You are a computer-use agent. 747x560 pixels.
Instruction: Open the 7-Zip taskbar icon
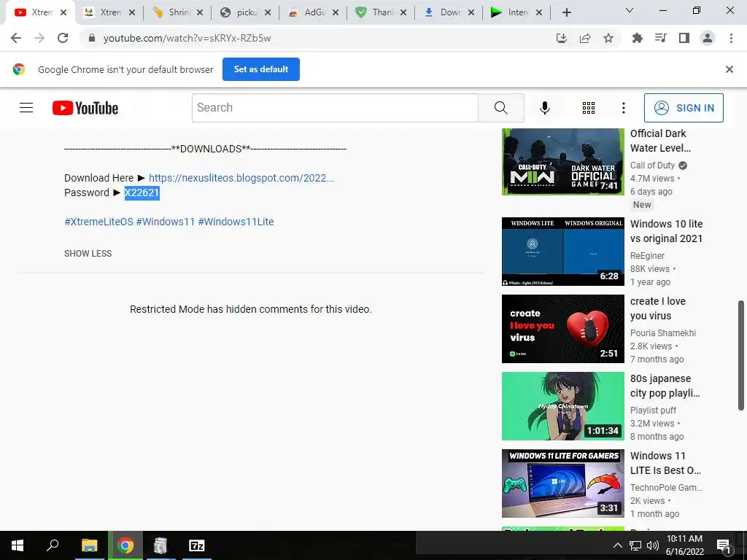pyautogui.click(x=197, y=545)
